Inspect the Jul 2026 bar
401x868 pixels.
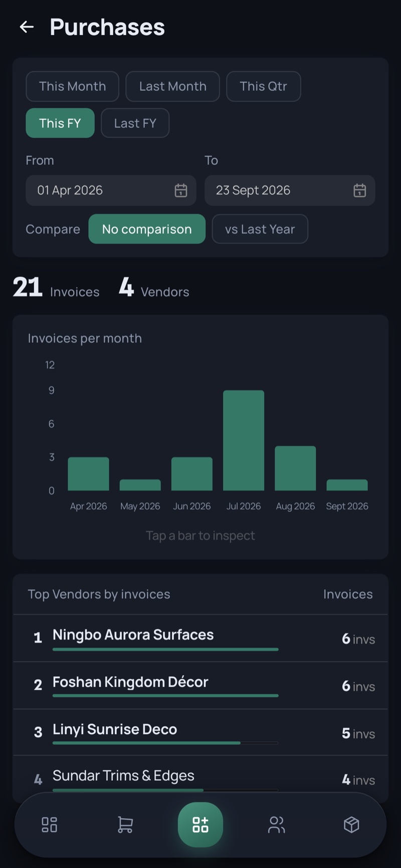pos(244,440)
